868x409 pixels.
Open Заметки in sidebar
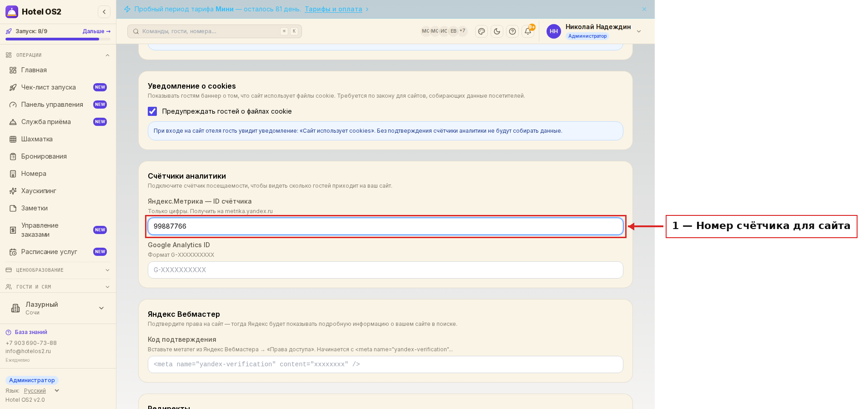click(58, 208)
